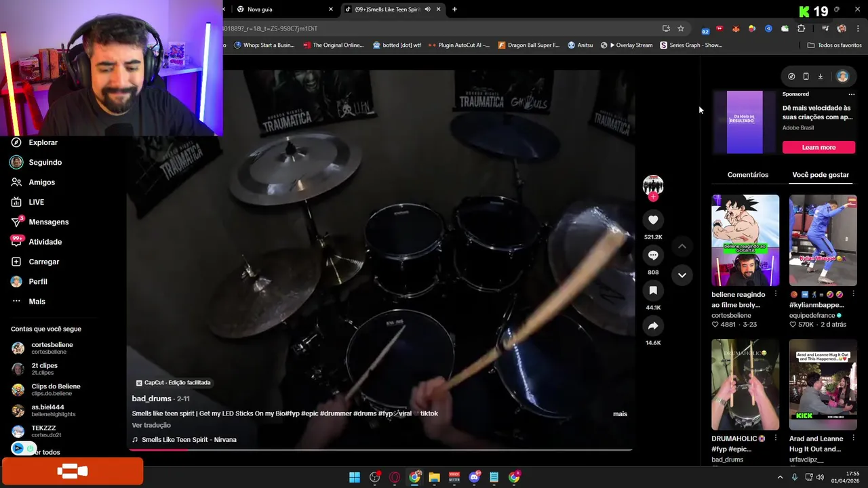Close the Smells Like Teen Spirit tab
Image resolution: width=868 pixels, height=488 pixels.
click(x=439, y=9)
